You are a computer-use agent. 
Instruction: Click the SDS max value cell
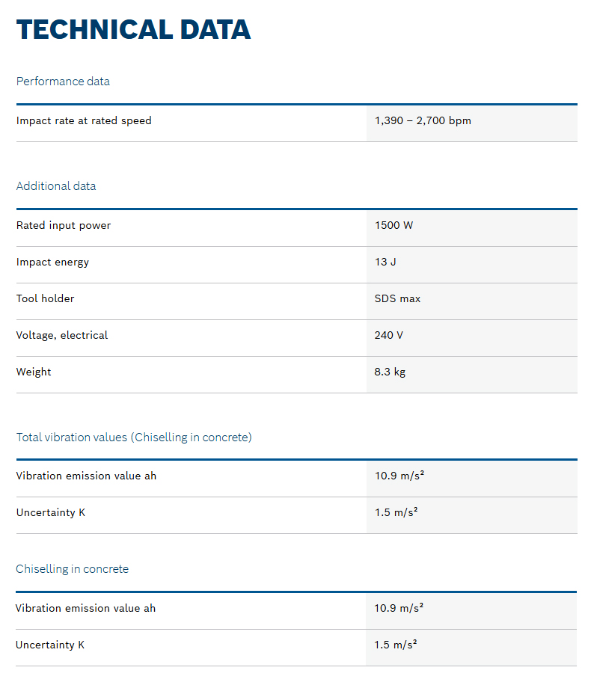click(397, 298)
